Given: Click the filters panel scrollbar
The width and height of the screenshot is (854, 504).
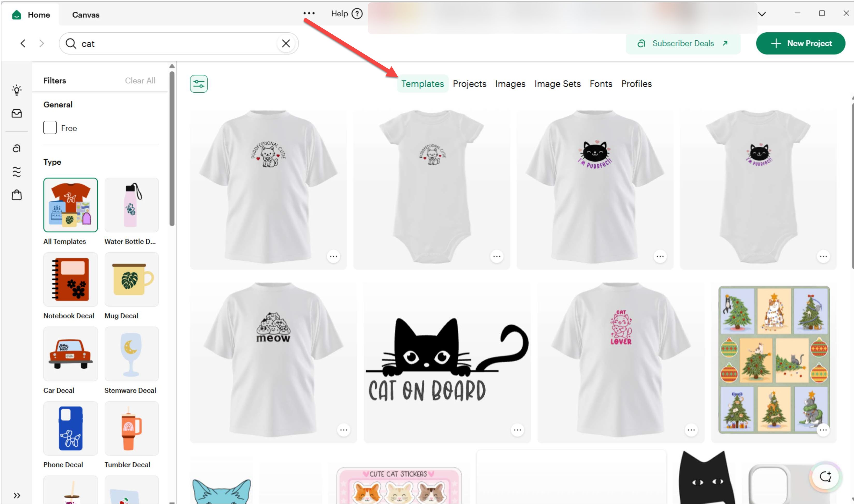Looking at the screenshot, I should (x=172, y=148).
